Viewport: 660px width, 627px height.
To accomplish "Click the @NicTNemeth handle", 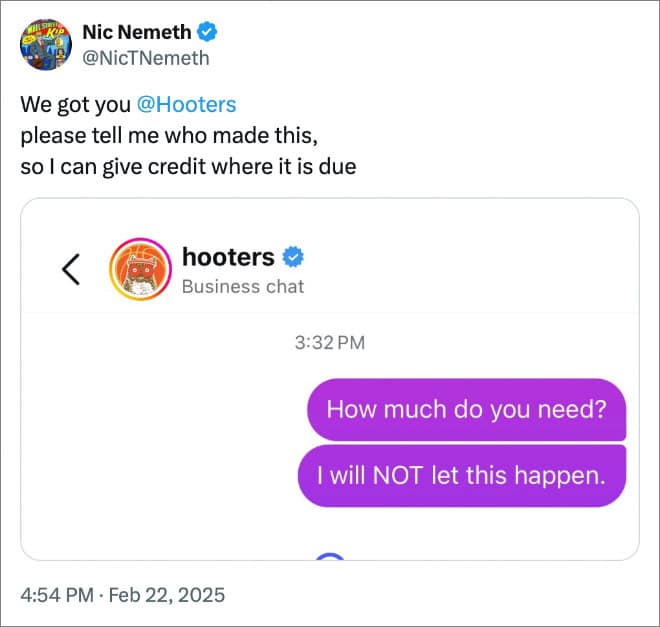I will click(x=146, y=57).
